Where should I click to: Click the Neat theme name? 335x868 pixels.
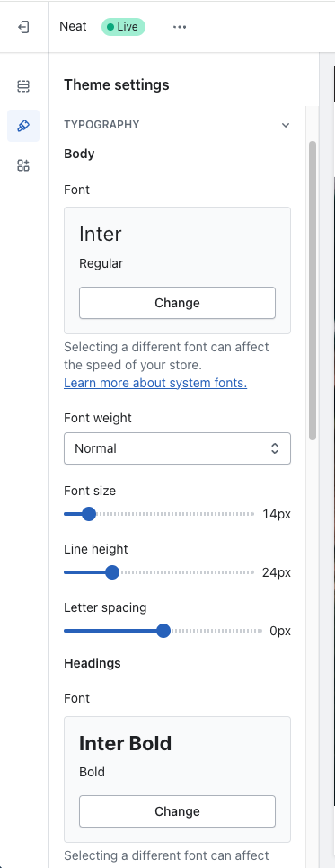coord(73,27)
